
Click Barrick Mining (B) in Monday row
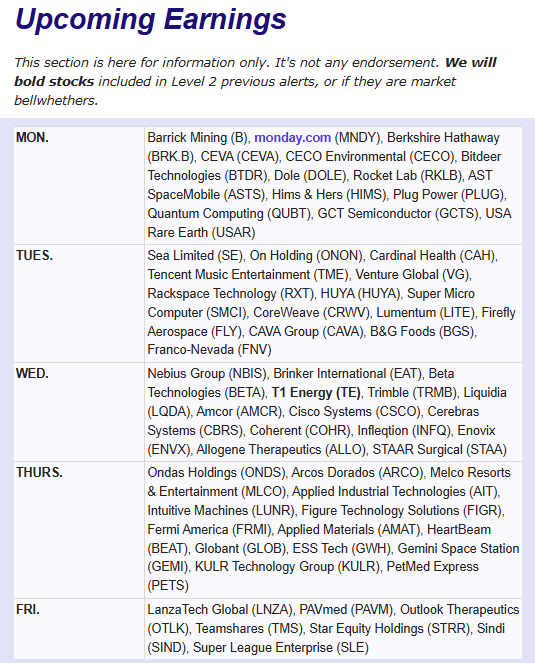point(198,137)
